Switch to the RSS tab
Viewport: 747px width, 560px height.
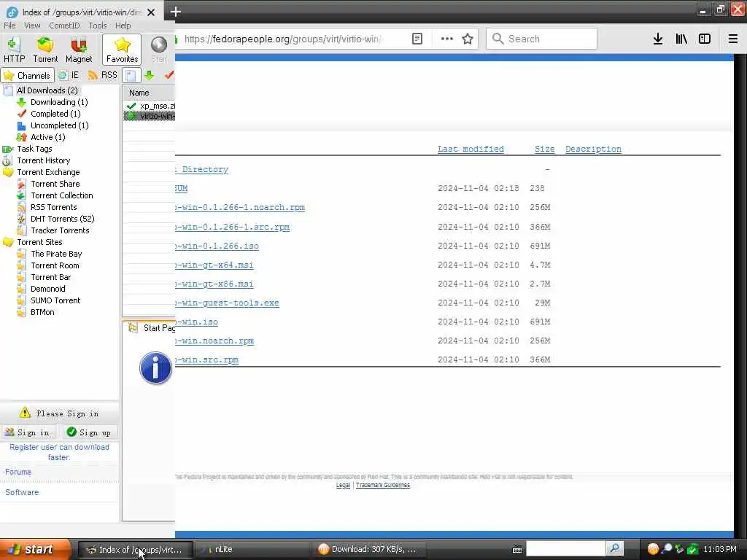click(103, 75)
